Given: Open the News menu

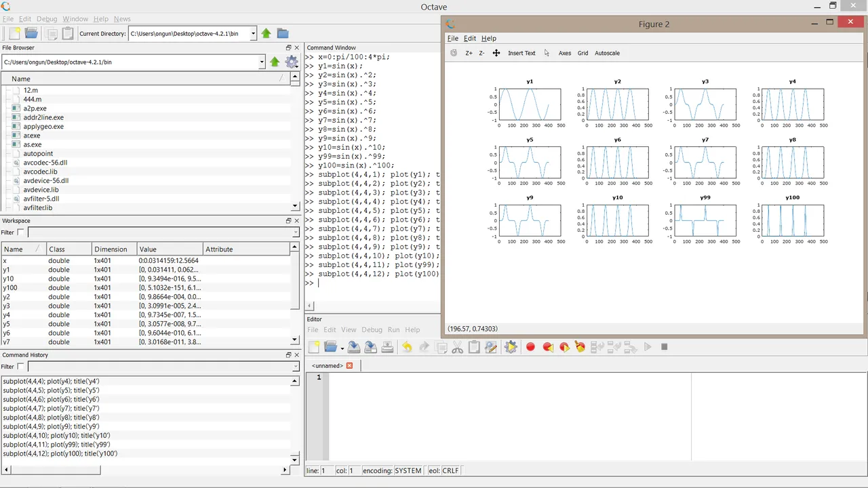Looking at the screenshot, I should point(122,19).
